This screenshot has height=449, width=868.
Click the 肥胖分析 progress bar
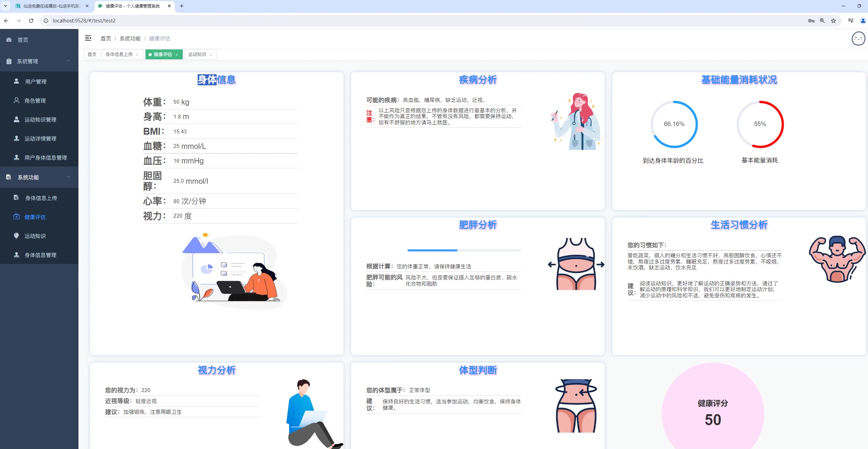[464, 250]
